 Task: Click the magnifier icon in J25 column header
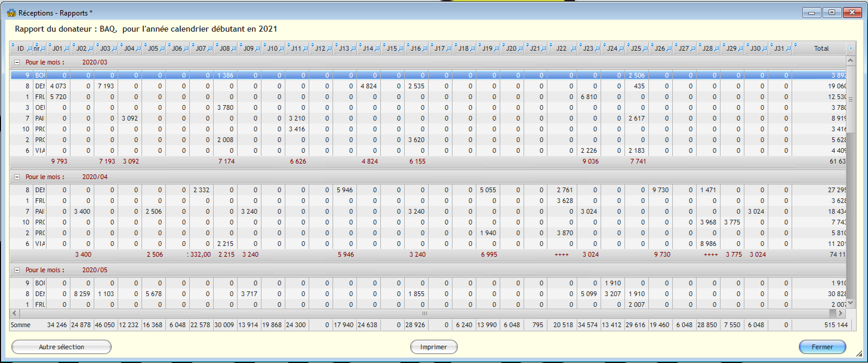(x=645, y=48)
